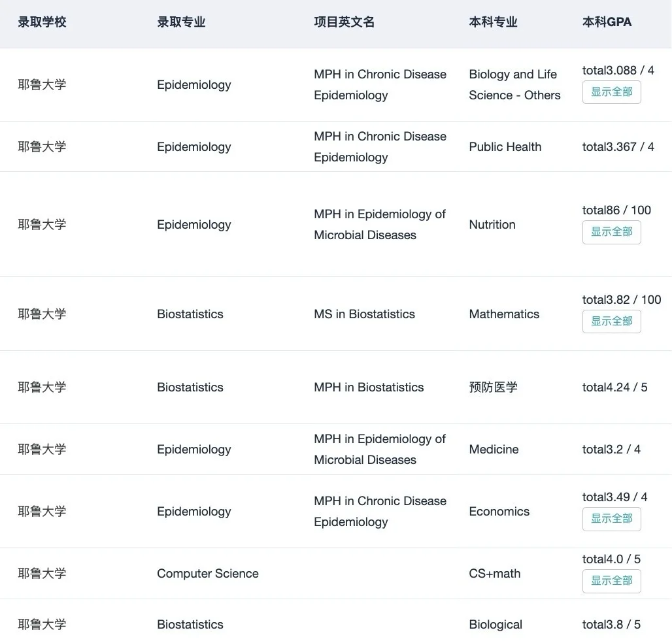Select 耶鲁大学 in the CS+math row
This screenshot has height=643, width=672.
(42, 574)
